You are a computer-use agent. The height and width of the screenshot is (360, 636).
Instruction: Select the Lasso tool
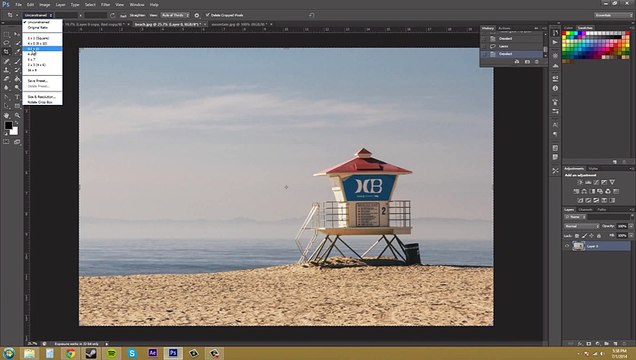(x=6, y=43)
